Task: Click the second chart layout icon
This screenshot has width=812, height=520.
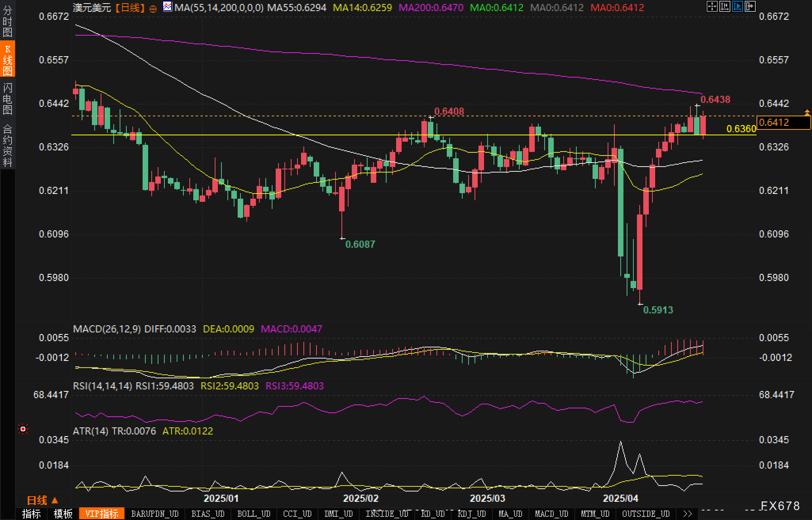Action: click(724, 6)
